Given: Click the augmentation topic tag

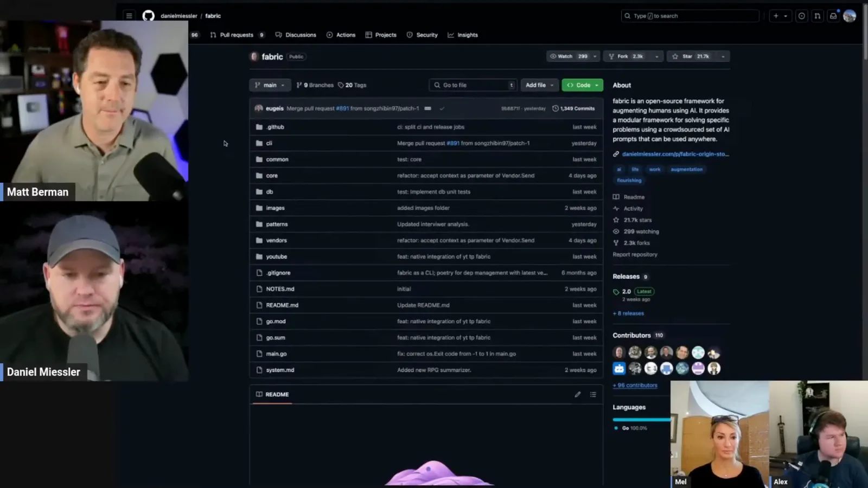Looking at the screenshot, I should click(686, 169).
